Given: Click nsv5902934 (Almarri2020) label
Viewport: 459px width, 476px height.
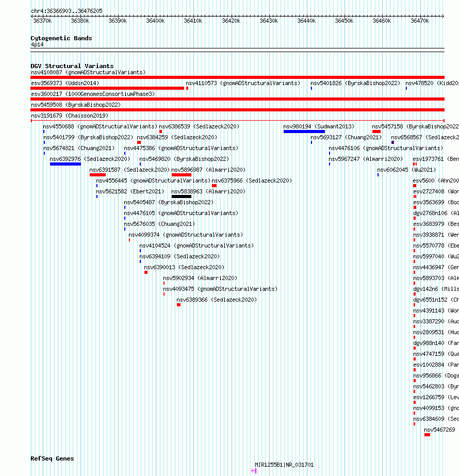Looking at the screenshot, I should [200, 278].
